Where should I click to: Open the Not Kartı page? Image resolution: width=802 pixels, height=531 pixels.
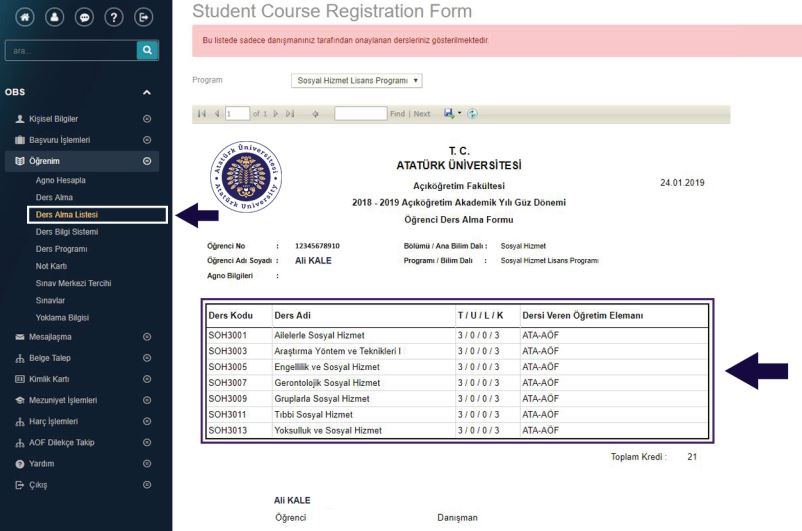click(51, 266)
